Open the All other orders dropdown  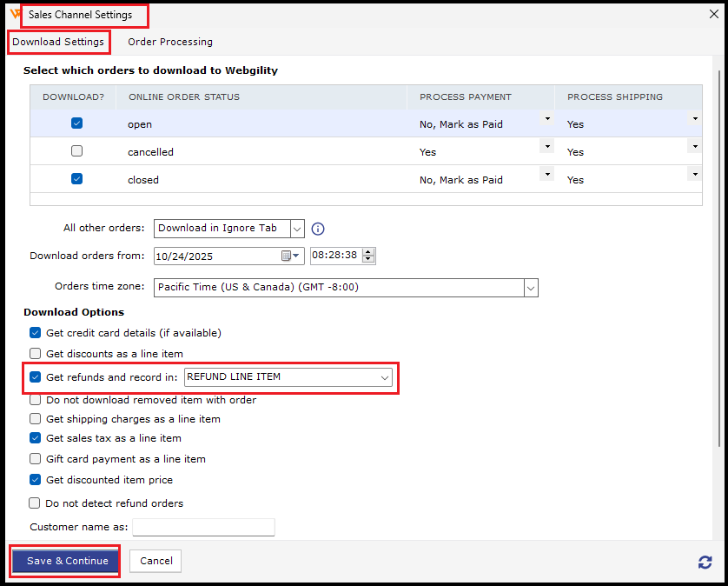pyautogui.click(x=297, y=229)
